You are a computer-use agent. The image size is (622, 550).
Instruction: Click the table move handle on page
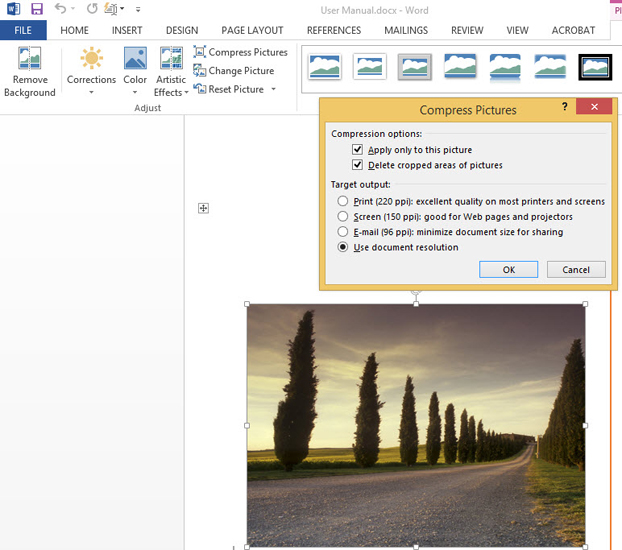pos(203,208)
